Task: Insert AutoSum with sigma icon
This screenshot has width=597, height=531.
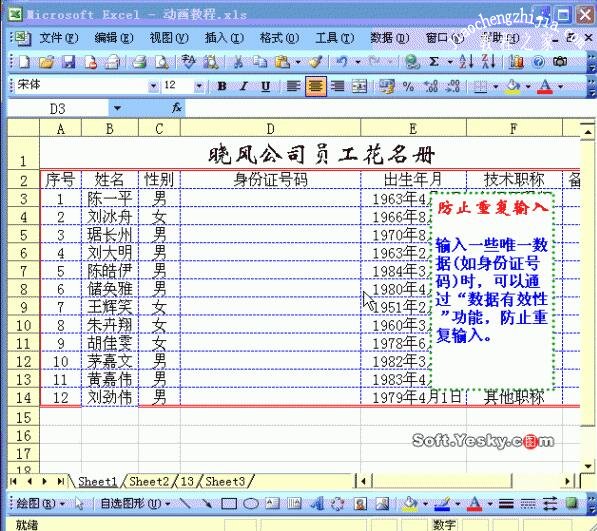Action: 434,62
